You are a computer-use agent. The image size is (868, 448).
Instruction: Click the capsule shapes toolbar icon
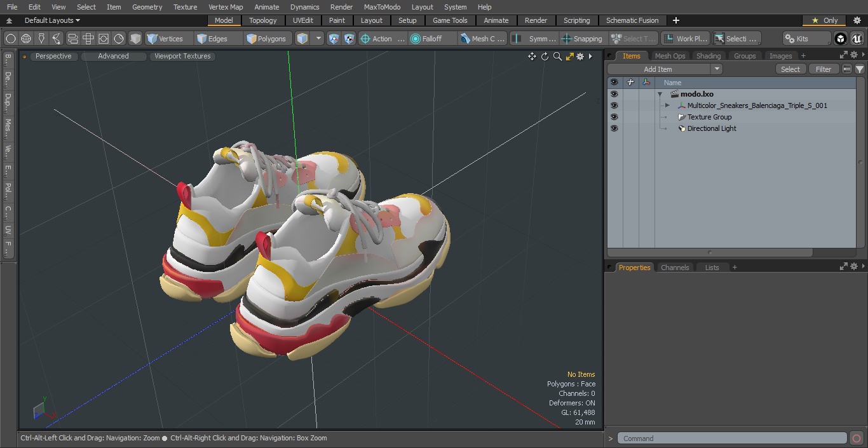[72, 39]
